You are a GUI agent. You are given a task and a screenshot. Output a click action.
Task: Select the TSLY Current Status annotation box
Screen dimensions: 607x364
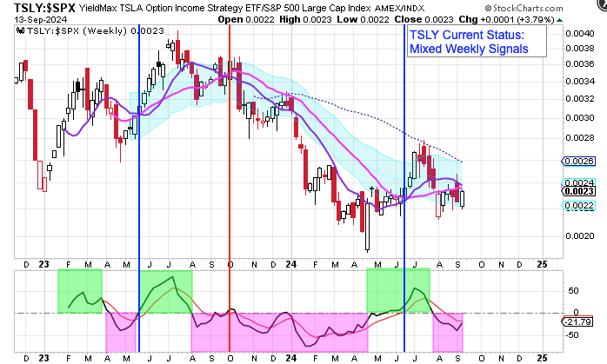[477, 42]
